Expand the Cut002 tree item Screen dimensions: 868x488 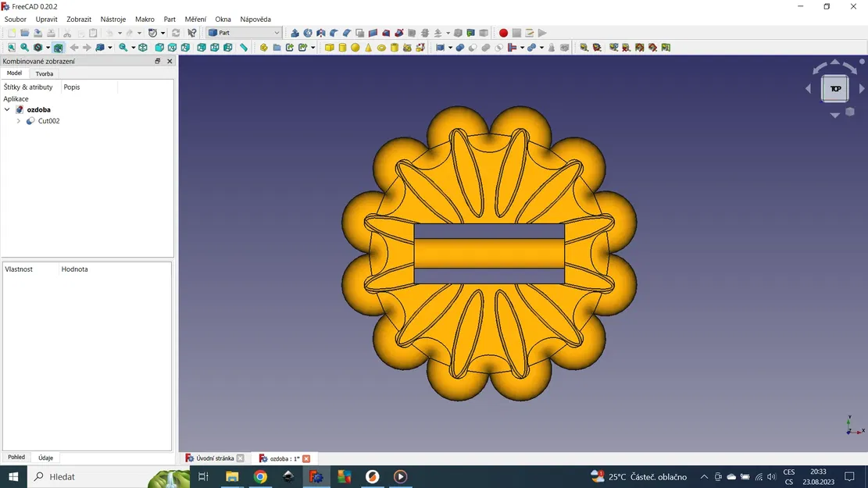(x=19, y=121)
